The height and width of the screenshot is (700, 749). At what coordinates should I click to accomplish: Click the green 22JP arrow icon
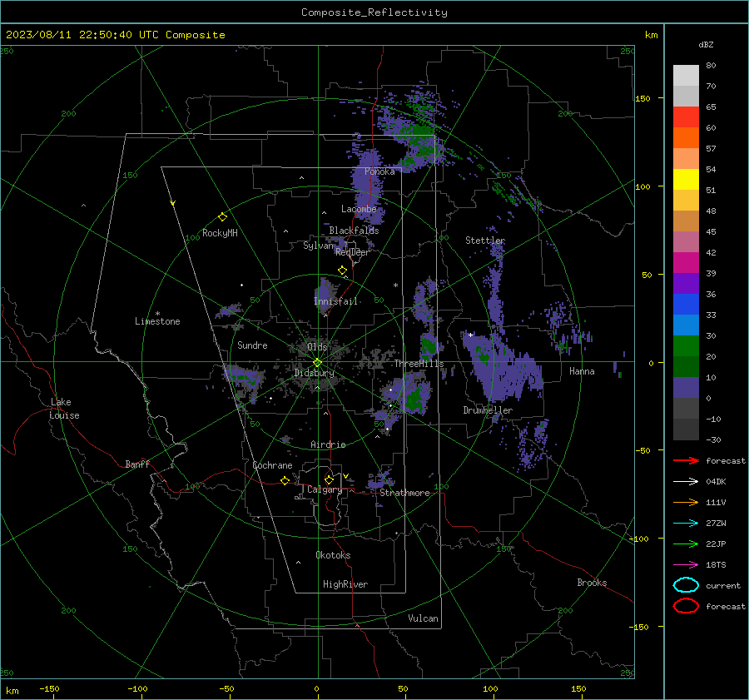coord(686,544)
